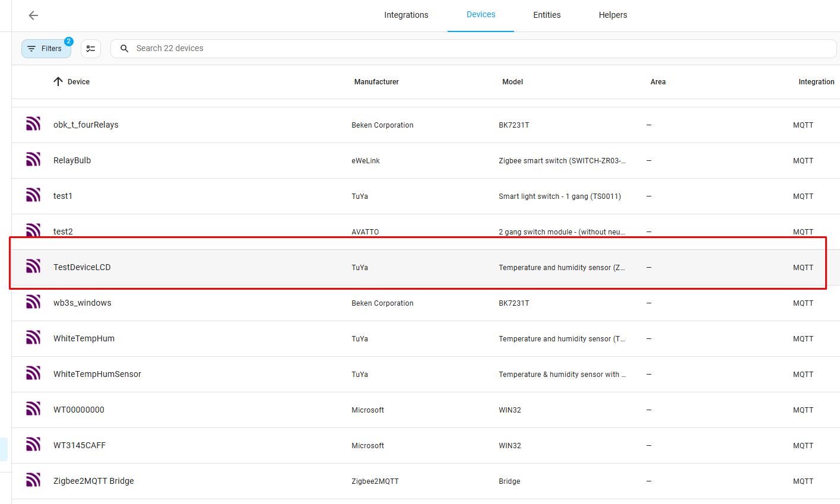Go back using the left arrow icon
The width and height of the screenshot is (840, 504).
point(33,15)
